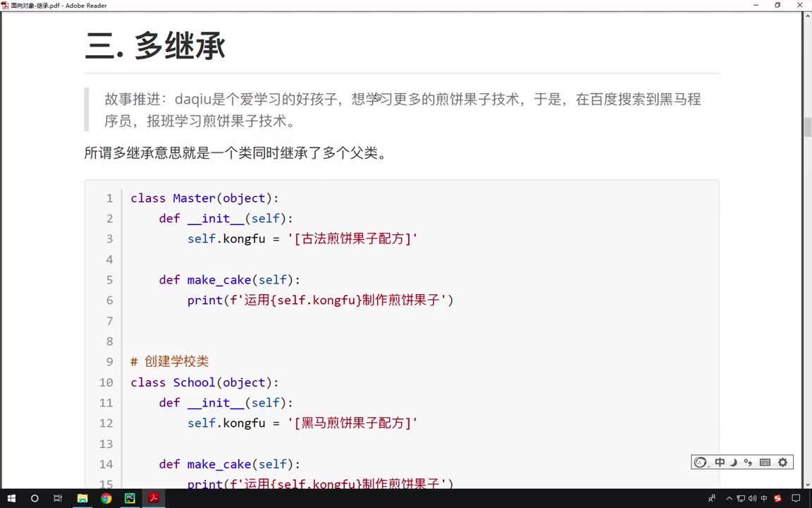Screen dimensions: 812x508
Task: Click the network icon in system tray
Action: click(x=741, y=498)
